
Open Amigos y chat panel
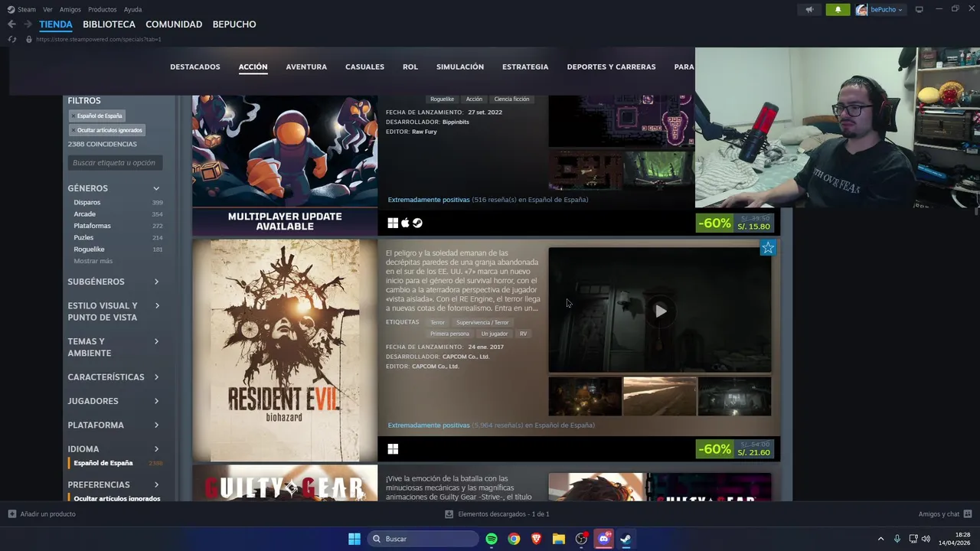[945, 514]
